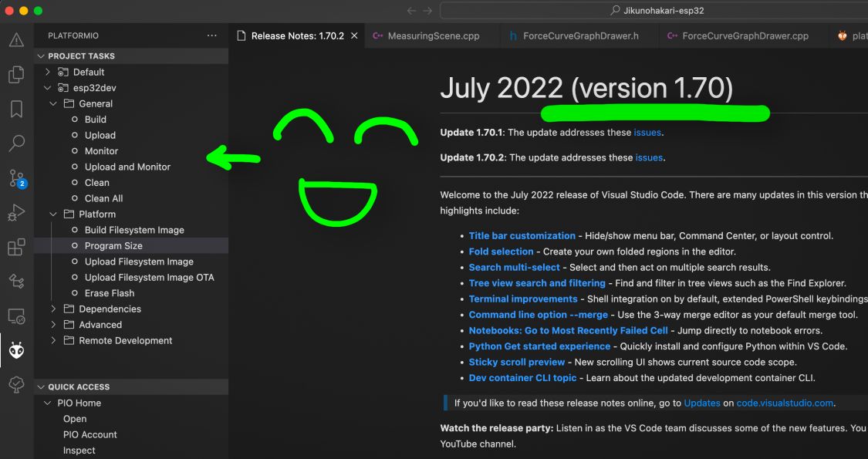Select the PlatformIO alien icon
This screenshot has width=868, height=459.
tap(17, 350)
